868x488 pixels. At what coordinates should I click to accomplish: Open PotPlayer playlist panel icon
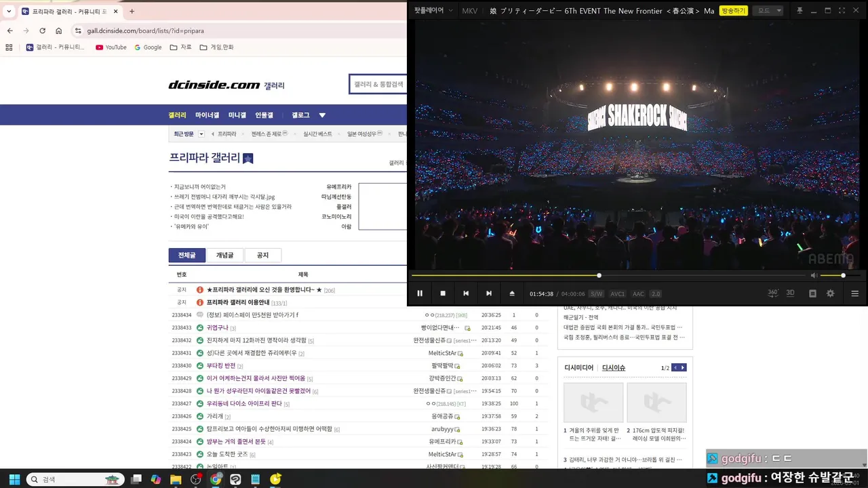coord(812,293)
